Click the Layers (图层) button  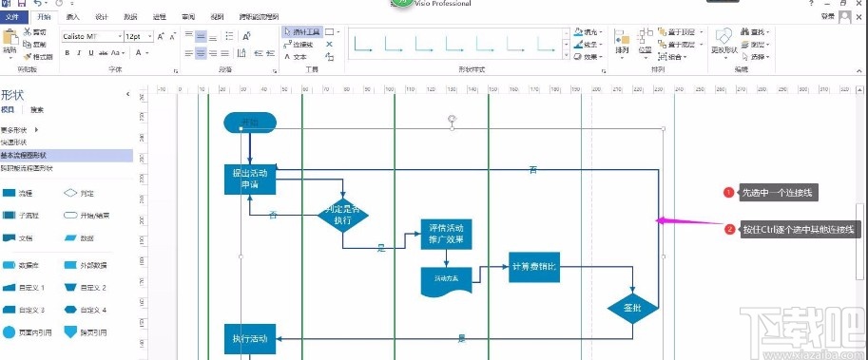click(756, 45)
